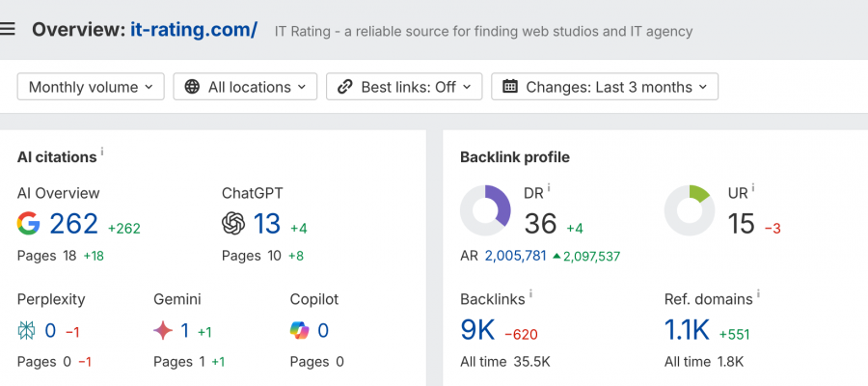Open the hamburger menu icon
This screenshot has width=868, height=386.
click(9, 29)
